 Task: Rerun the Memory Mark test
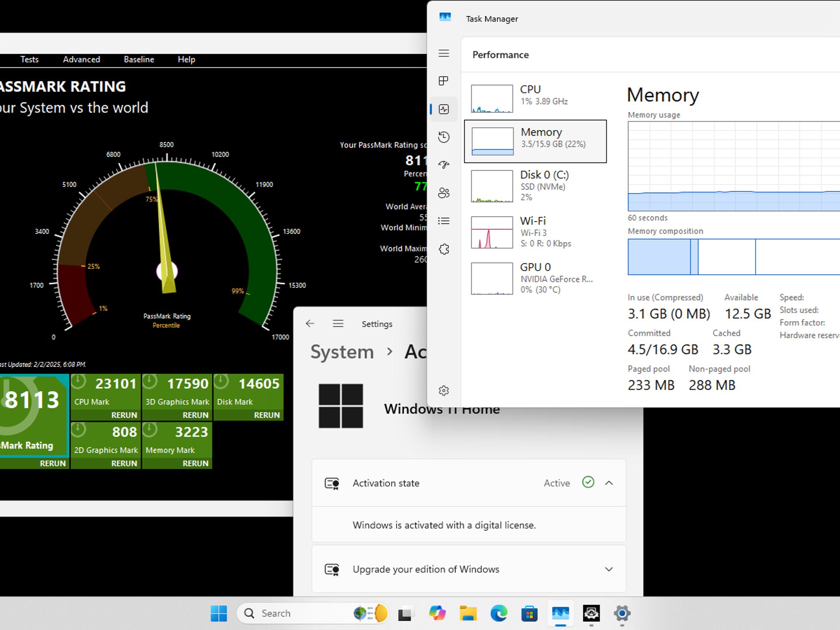tap(195, 463)
